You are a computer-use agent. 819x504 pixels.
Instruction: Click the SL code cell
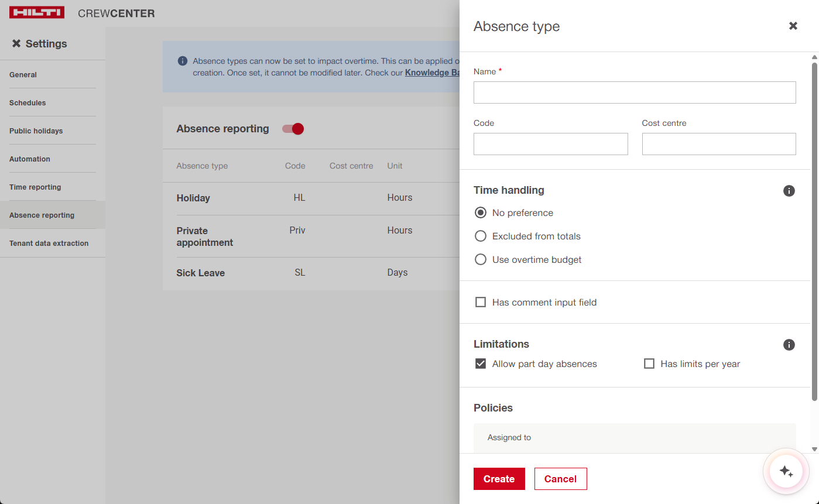point(300,273)
